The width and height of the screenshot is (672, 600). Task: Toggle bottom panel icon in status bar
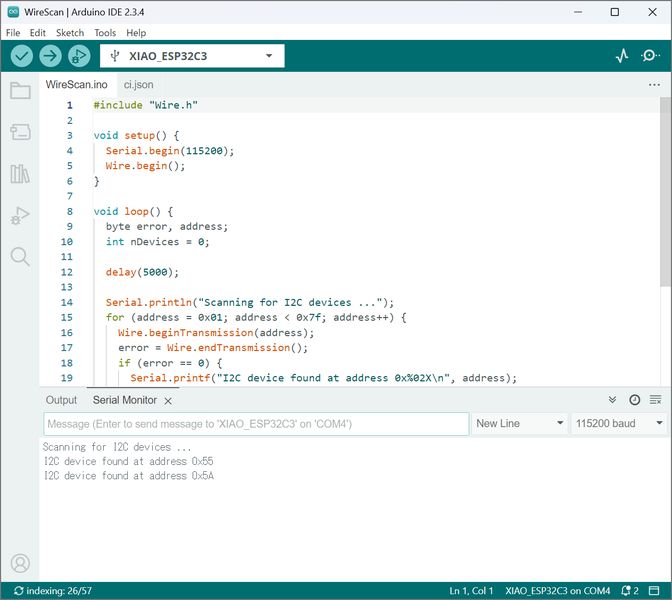(x=654, y=591)
